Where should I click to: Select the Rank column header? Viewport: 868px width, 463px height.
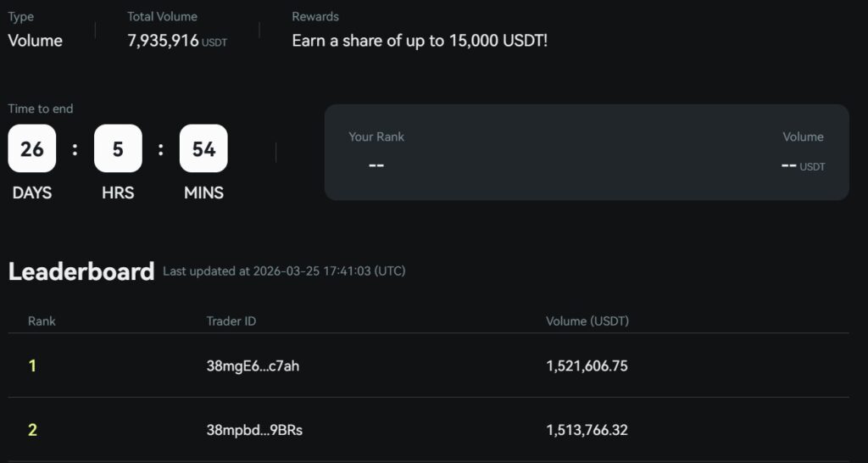(x=42, y=321)
